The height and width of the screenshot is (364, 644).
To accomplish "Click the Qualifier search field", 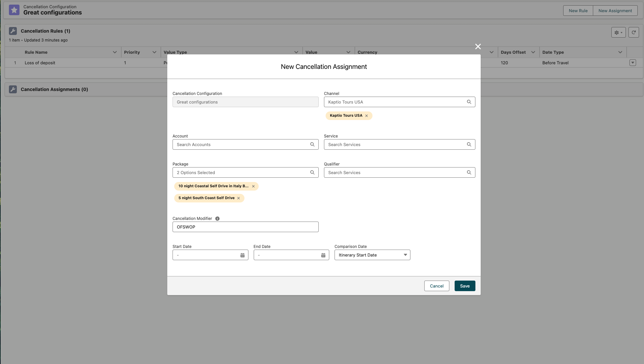I will [x=396, y=172].
